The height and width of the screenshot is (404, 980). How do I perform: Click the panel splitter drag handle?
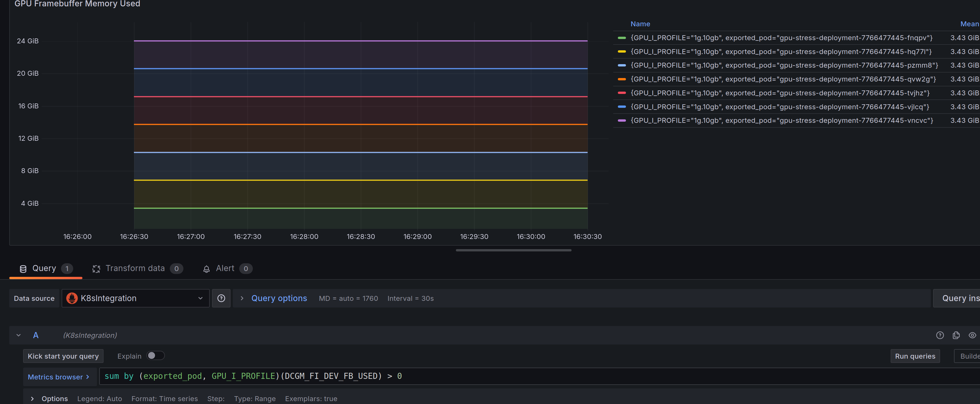click(x=514, y=250)
